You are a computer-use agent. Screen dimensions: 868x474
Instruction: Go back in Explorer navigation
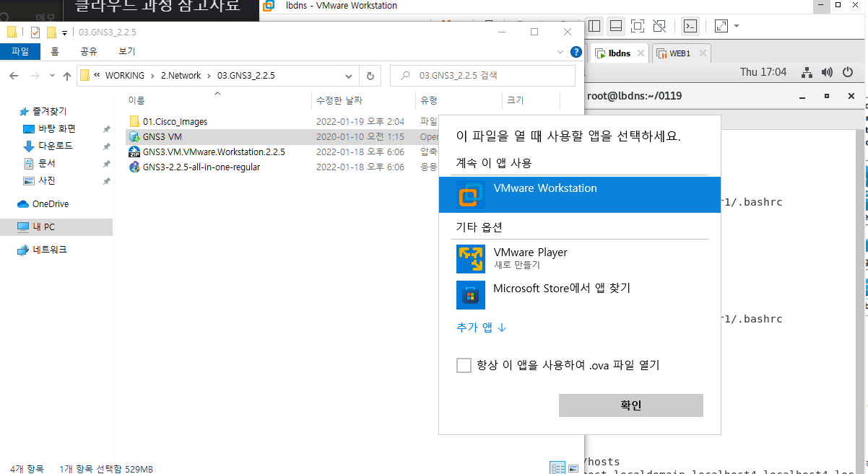click(x=14, y=76)
